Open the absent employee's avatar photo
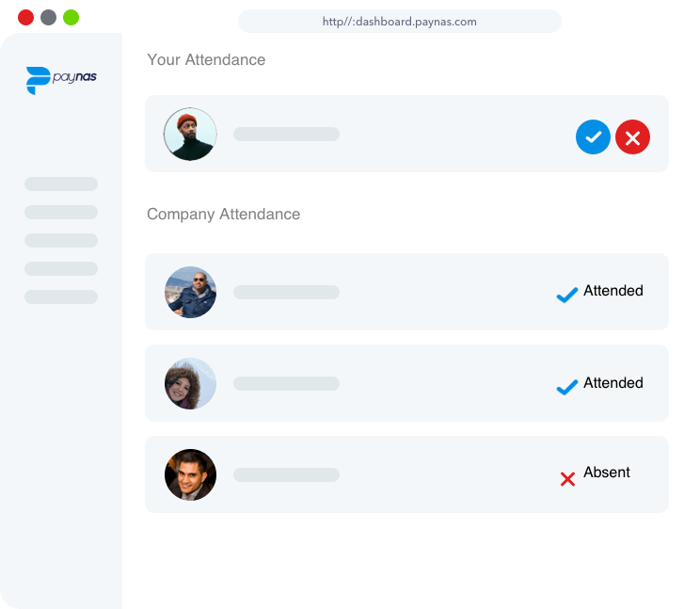Screen dimensions: 700x609 (190, 474)
